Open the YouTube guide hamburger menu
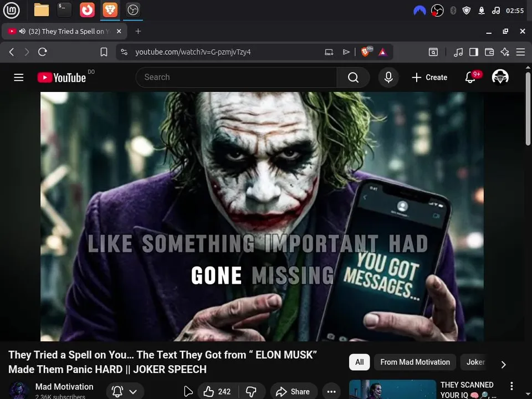 click(x=19, y=78)
